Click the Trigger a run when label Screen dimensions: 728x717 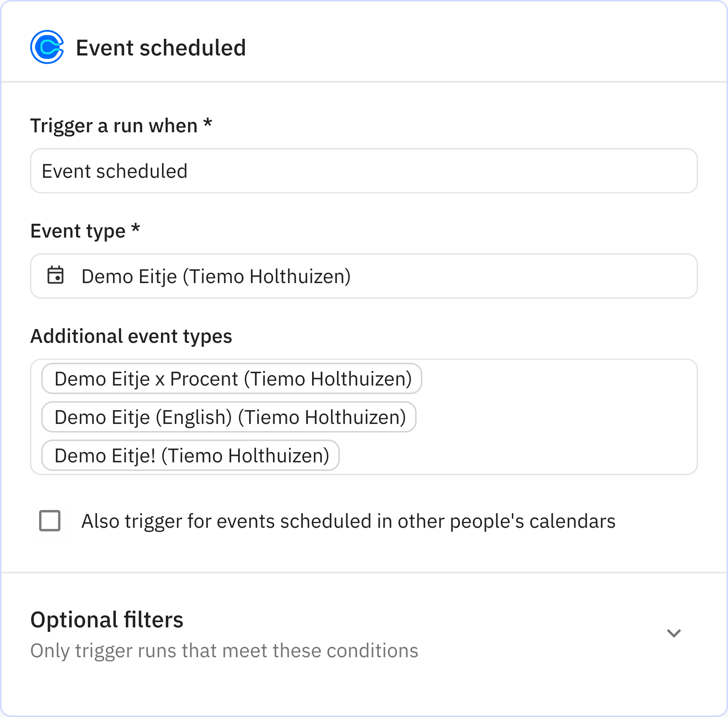coord(121,126)
